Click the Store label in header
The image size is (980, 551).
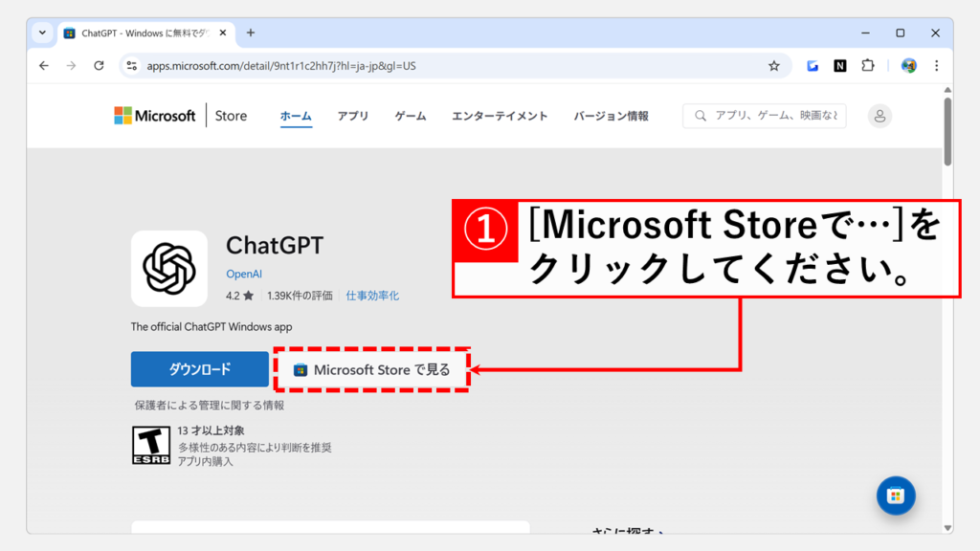coord(232,116)
